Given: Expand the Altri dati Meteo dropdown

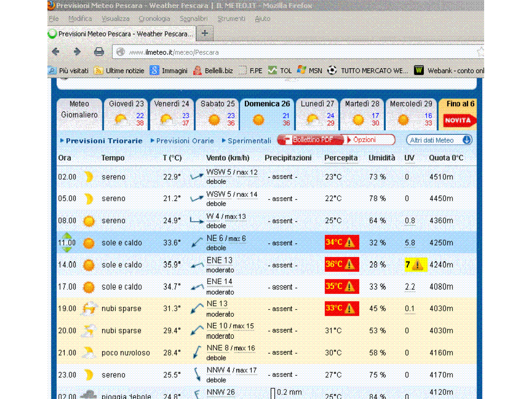Looking at the screenshot, I should click(466, 140).
